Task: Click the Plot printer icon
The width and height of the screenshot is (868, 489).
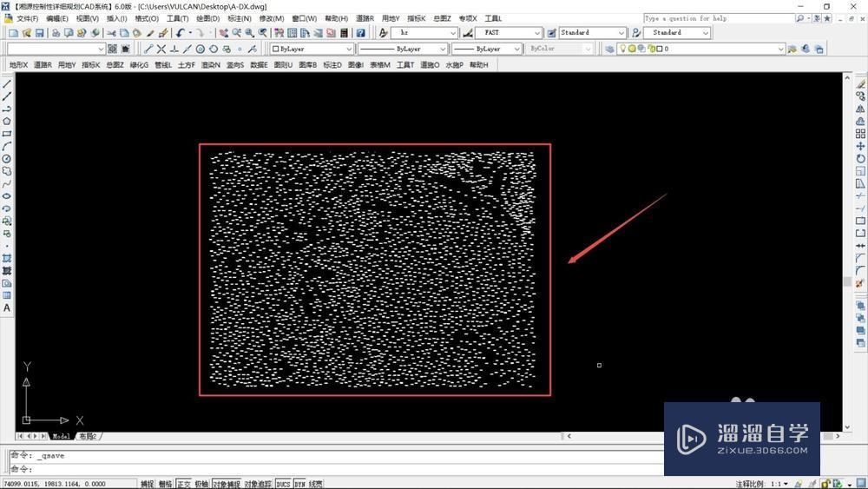Action: pyautogui.click(x=56, y=33)
